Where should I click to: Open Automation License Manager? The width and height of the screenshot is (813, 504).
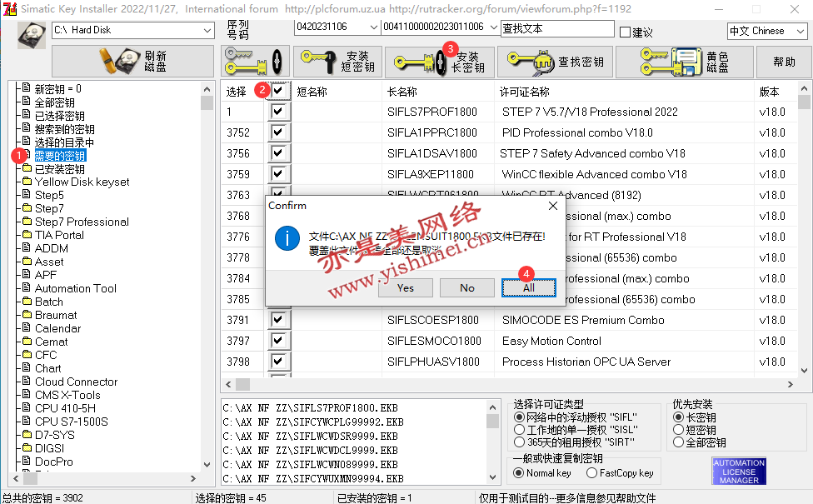click(x=739, y=472)
